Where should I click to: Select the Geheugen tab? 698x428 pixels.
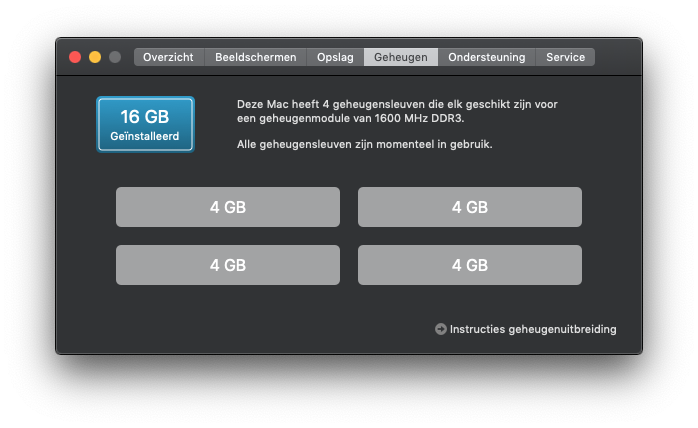[x=401, y=57]
